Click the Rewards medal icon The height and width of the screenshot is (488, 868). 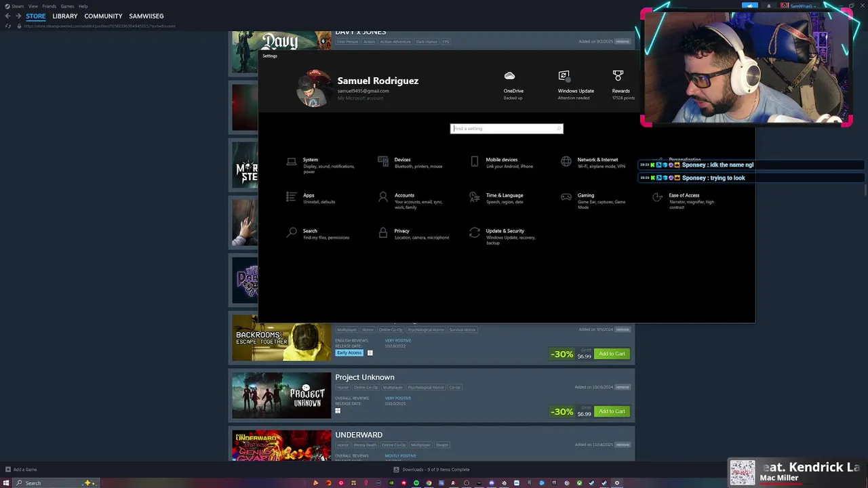[618, 76]
